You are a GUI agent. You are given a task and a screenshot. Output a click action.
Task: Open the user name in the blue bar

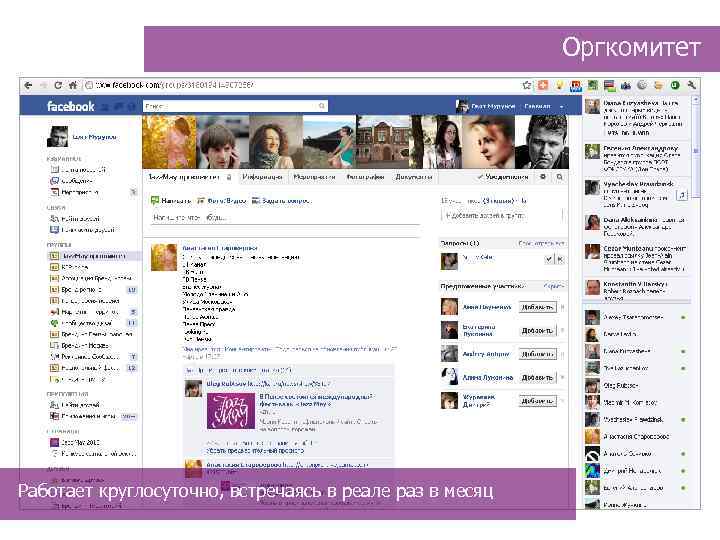tap(493, 107)
